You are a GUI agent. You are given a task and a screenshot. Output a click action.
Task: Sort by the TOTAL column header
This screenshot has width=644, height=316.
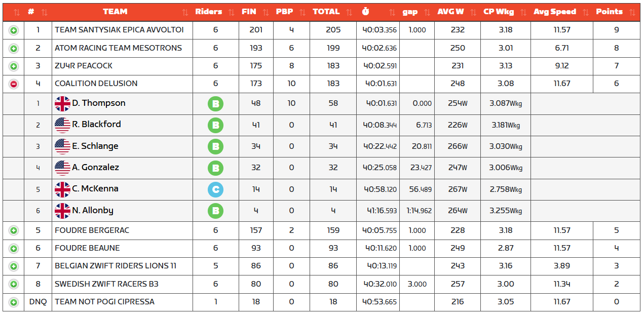(x=326, y=12)
